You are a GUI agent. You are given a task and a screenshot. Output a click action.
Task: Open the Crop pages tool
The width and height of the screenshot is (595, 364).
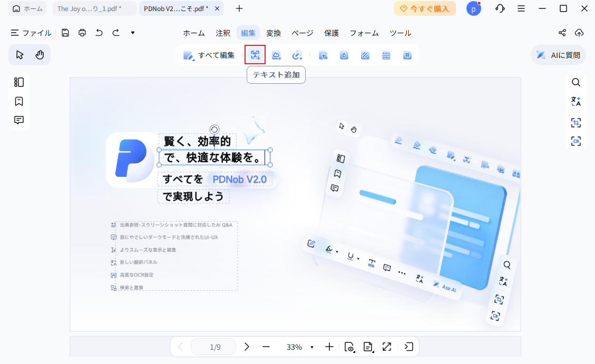[x=323, y=55]
